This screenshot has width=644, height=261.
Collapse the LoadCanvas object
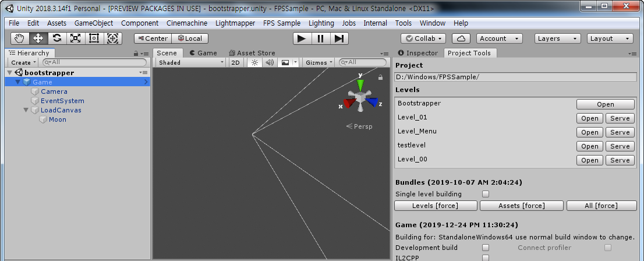[x=26, y=110]
